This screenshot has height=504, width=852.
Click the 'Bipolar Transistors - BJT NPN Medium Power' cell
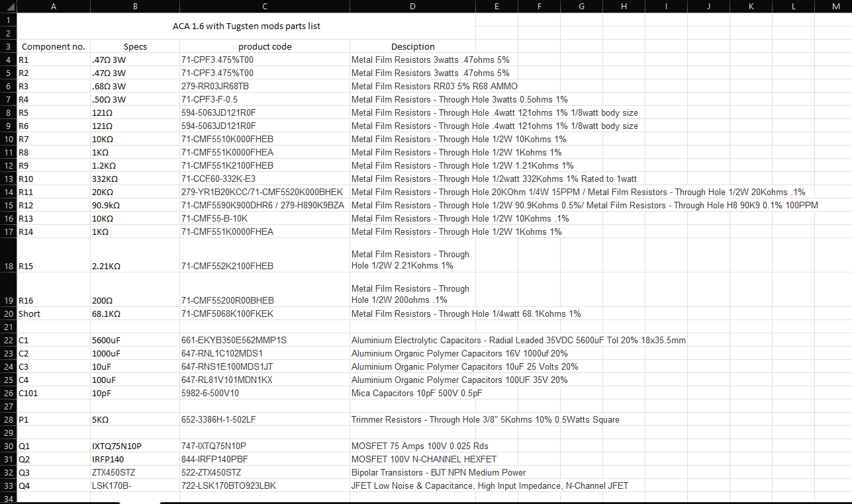point(438,472)
